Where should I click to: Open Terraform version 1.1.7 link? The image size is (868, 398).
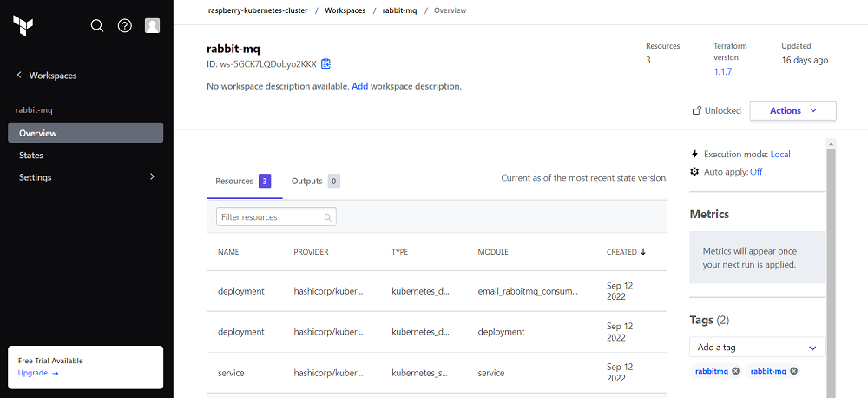pyautogui.click(x=723, y=71)
